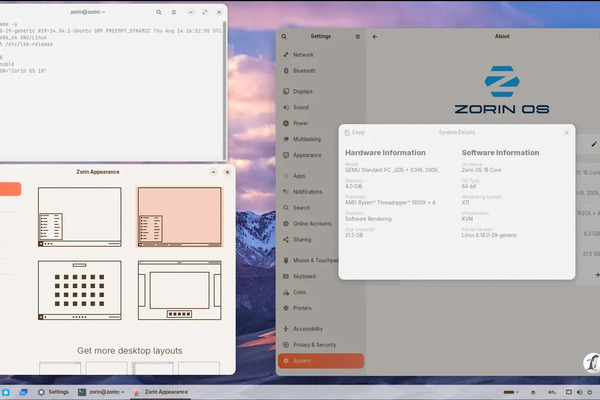Open Network settings in the sidebar

click(x=321, y=55)
